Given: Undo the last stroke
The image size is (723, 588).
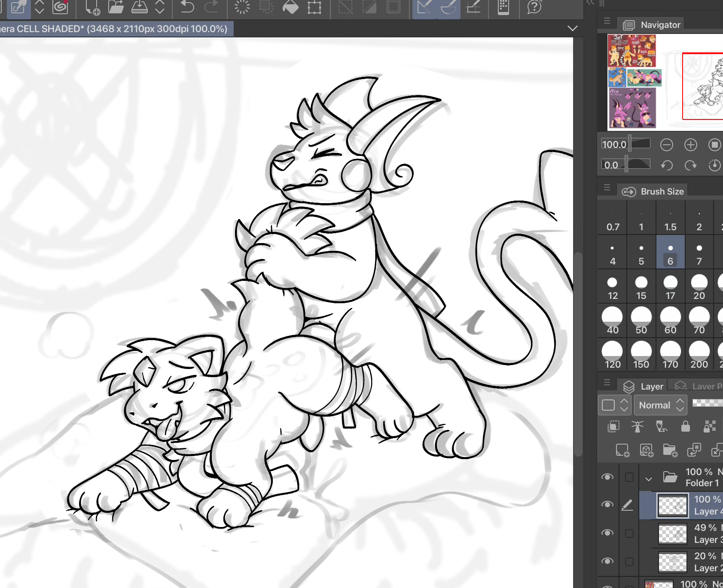Looking at the screenshot, I should tap(187, 7).
